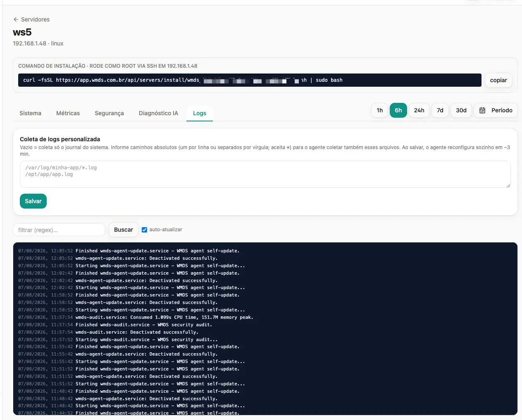Image resolution: width=522 pixels, height=420 pixels.
Task: Click log line 12:05:52 Deactivated successfully
Action: tap(118, 258)
